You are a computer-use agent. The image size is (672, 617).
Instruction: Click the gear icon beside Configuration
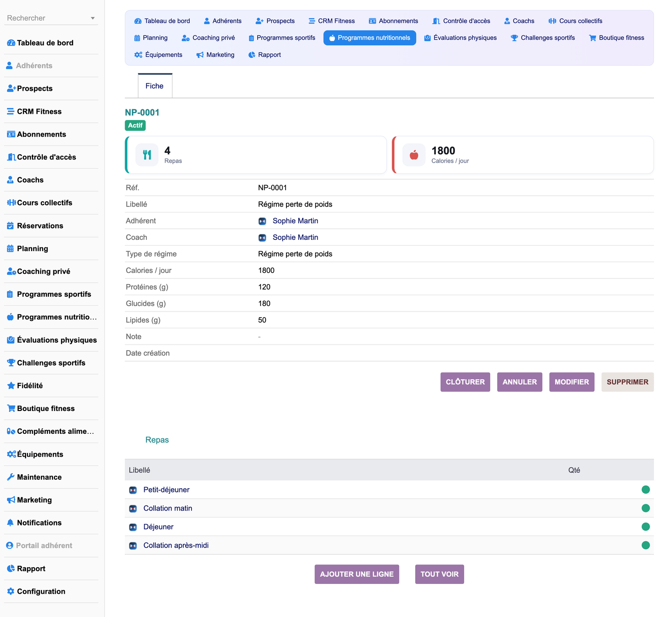click(11, 591)
